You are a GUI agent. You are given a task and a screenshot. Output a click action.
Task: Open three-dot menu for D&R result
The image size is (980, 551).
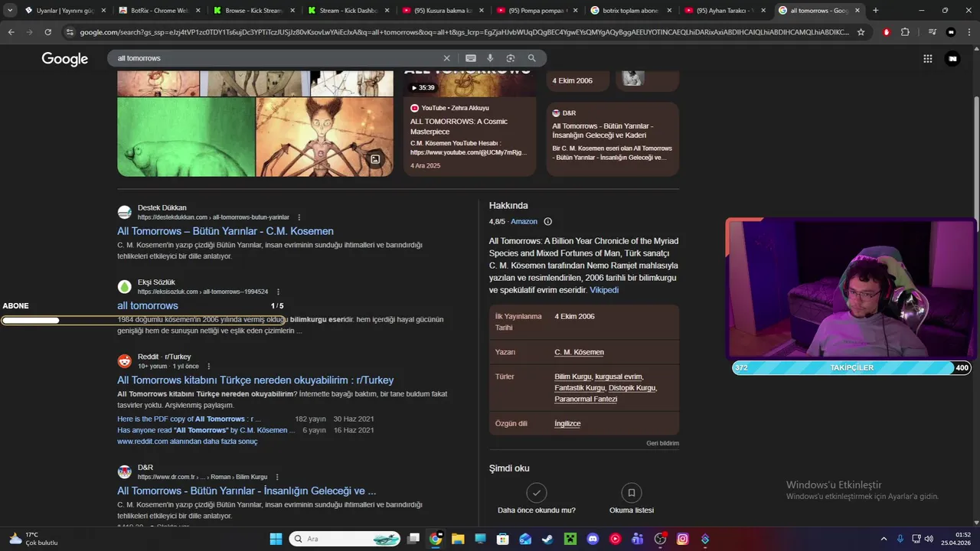277,477
